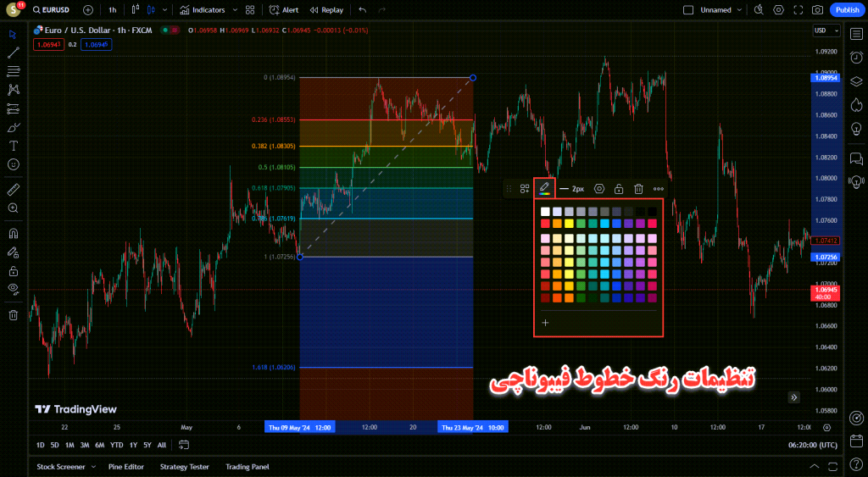This screenshot has width=868, height=477.
Task: Open the patterns drawing tool
Action: point(14,90)
